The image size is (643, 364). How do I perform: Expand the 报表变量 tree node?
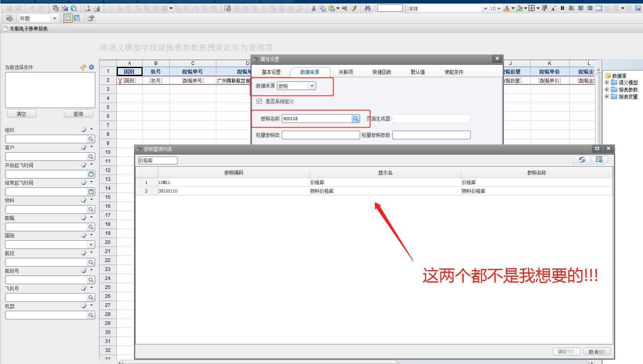coord(607,97)
